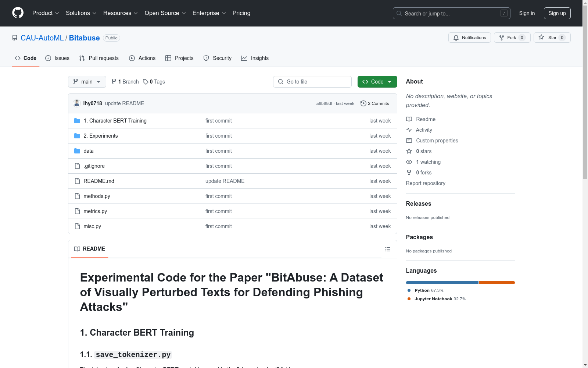Click the lhy0718 avatar image
588x368 pixels.
pyautogui.click(x=77, y=103)
